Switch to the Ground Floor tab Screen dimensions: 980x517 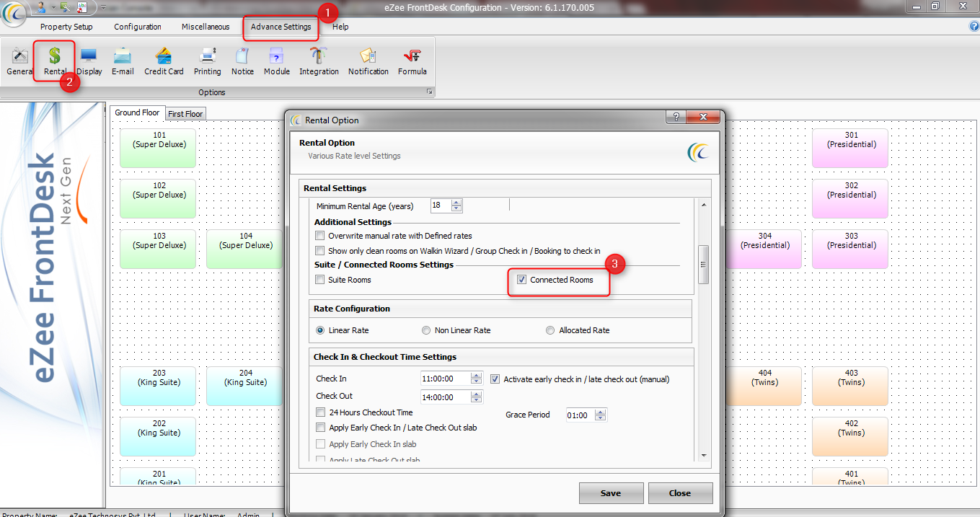[x=137, y=112]
